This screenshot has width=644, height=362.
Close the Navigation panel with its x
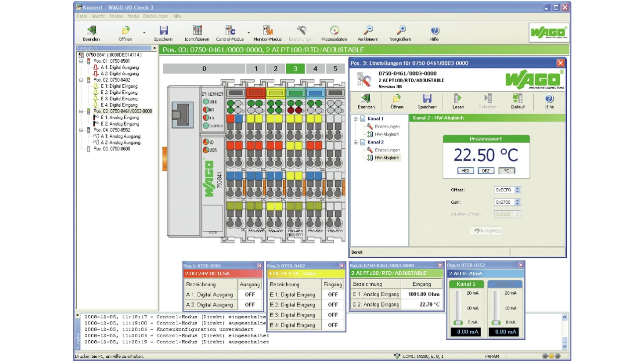154,48
